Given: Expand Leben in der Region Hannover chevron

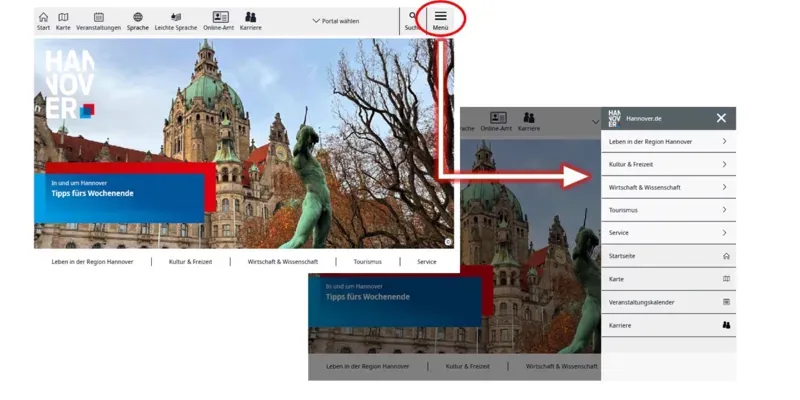Looking at the screenshot, I should (x=724, y=141).
